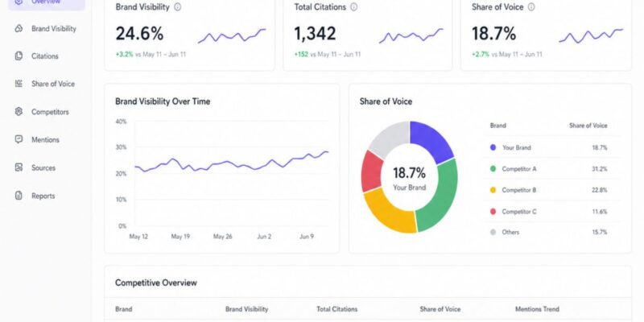Click the info icon next to Brand Visibility

[x=177, y=7]
